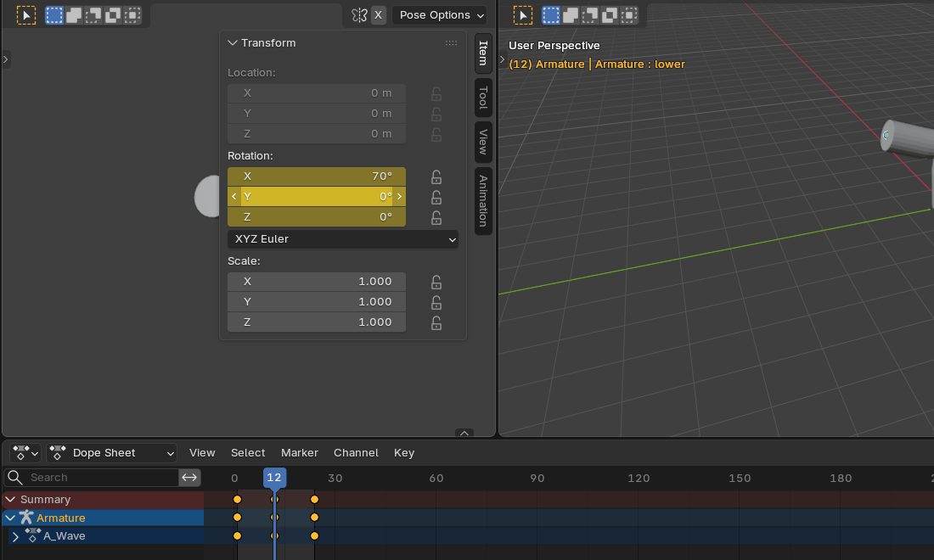Select Summary keyframe near frame 24
This screenshot has height=560, width=934.
(x=314, y=499)
